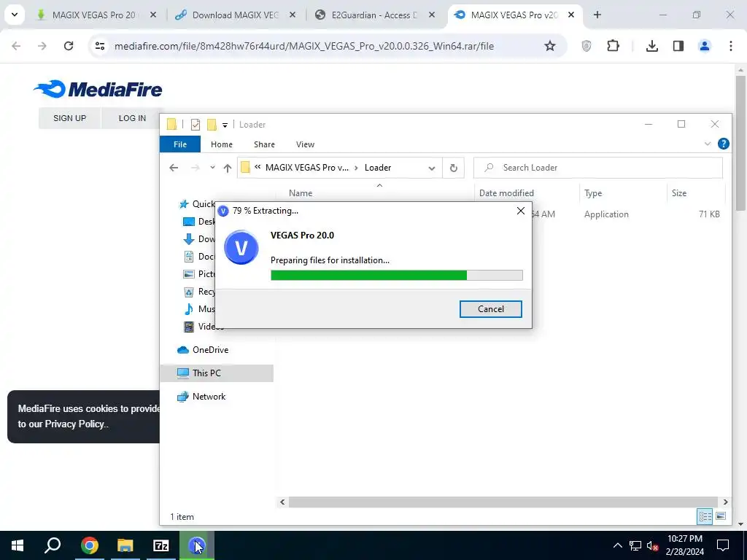Open recent locations dropdown in Explorer
Viewport: 747px width, 560px height.
(x=212, y=168)
